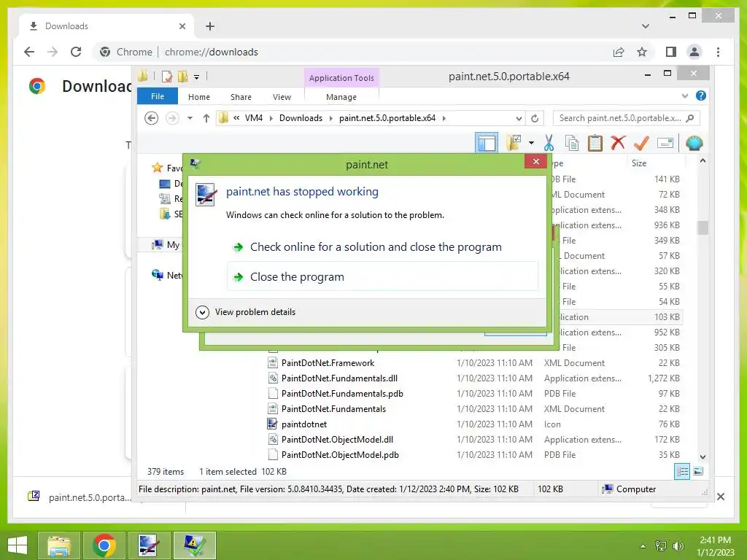The width and height of the screenshot is (747, 560).
Task: Open Chrome tab search chevron
Action: coord(645,26)
